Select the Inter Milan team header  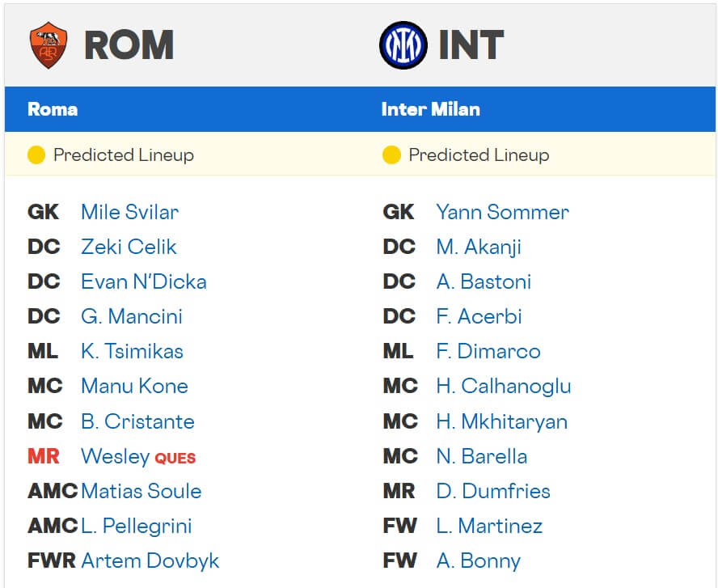click(430, 109)
